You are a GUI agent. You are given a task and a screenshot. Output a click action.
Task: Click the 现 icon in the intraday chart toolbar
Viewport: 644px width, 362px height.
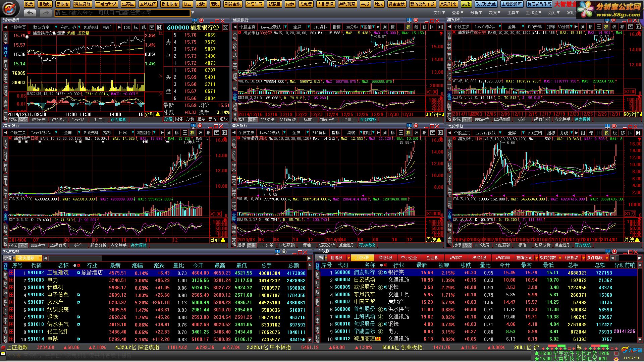tap(144, 27)
